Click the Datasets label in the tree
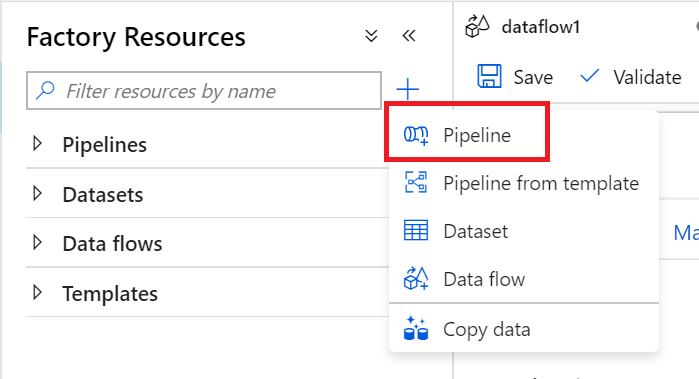The height and width of the screenshot is (379, 699). 103,195
